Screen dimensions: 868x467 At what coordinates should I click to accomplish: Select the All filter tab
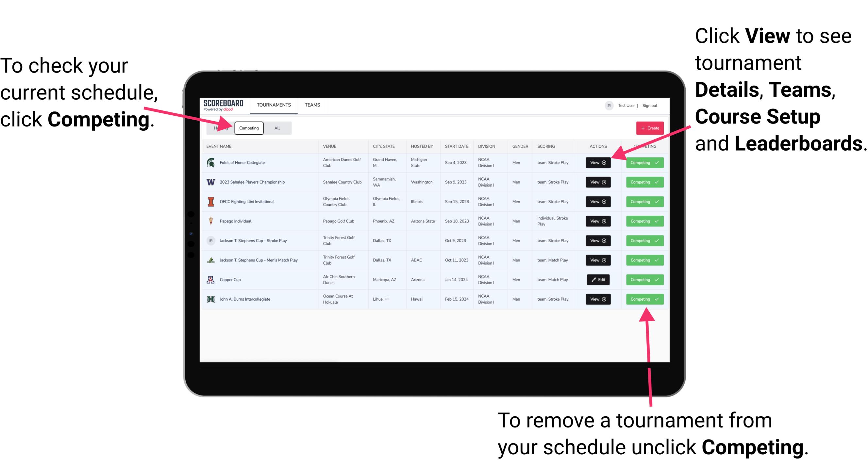pyautogui.click(x=275, y=128)
